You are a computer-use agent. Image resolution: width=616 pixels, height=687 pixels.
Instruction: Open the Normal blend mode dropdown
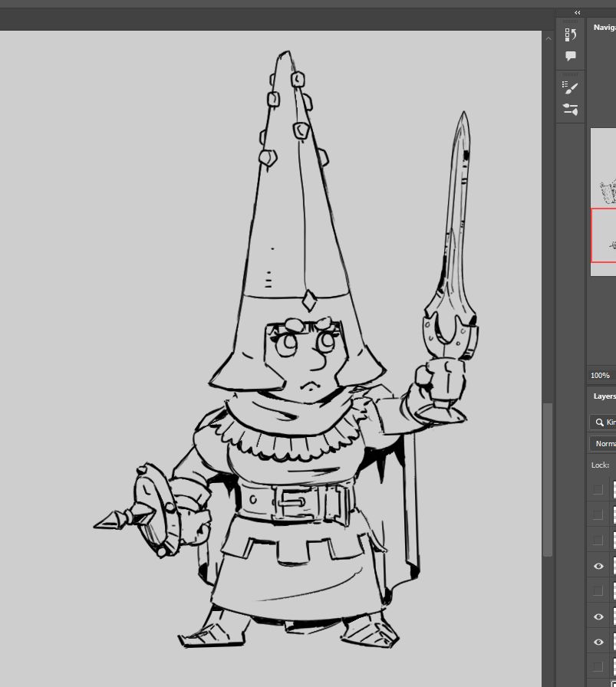coord(605,443)
